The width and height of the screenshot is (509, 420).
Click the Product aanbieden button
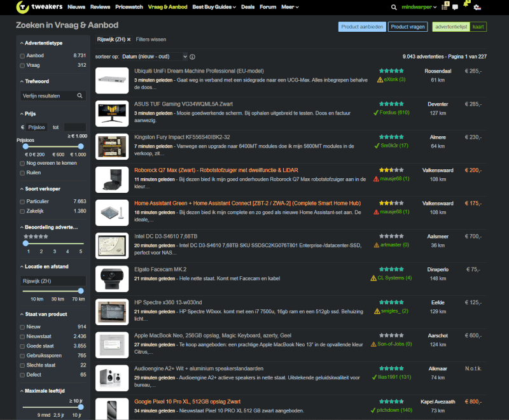(362, 27)
